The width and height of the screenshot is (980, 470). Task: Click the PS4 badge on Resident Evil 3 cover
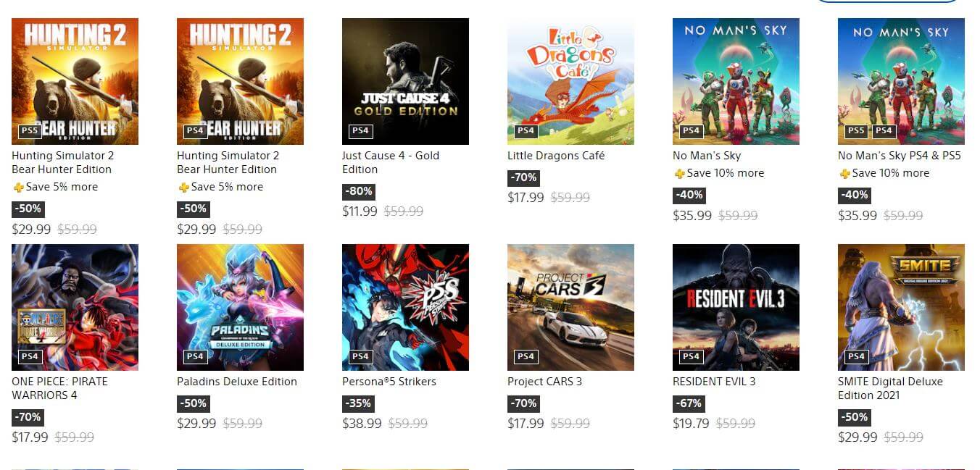click(x=691, y=357)
